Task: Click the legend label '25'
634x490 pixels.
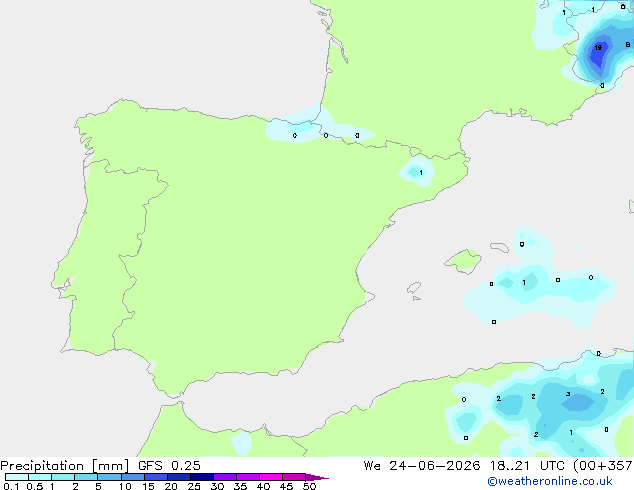Action: 194,486
